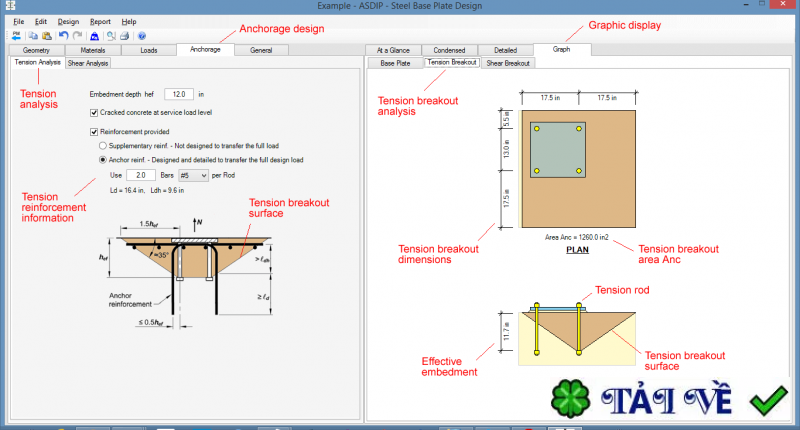Screen dimensions: 800x430
Task: Open Help using the blue question icon
Action: click(141, 35)
